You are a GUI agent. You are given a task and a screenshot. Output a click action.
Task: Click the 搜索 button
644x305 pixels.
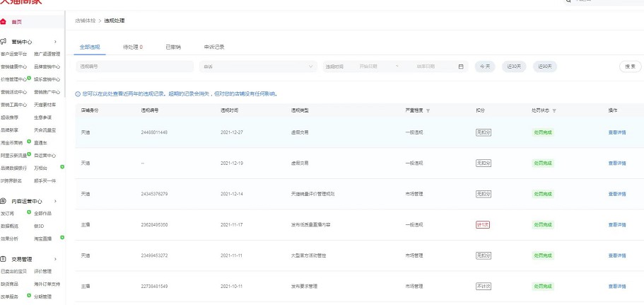630,67
